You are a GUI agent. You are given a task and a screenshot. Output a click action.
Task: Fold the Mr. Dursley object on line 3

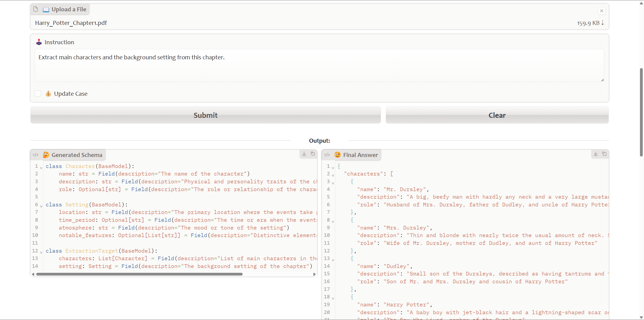[x=333, y=183]
